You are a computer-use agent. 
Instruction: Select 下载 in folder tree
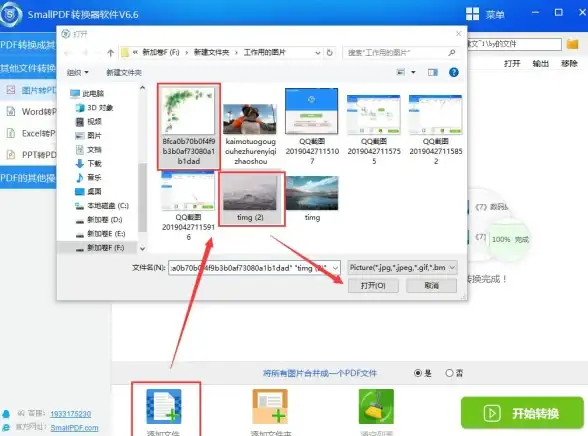(x=89, y=164)
